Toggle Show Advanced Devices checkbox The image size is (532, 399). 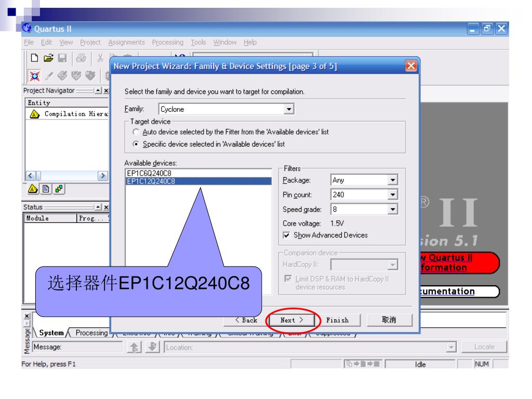[287, 235]
